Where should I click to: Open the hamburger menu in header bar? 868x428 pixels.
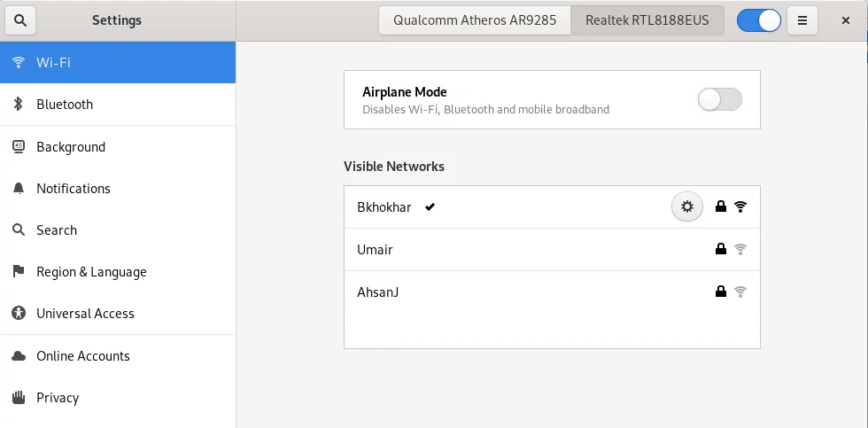[x=802, y=20]
